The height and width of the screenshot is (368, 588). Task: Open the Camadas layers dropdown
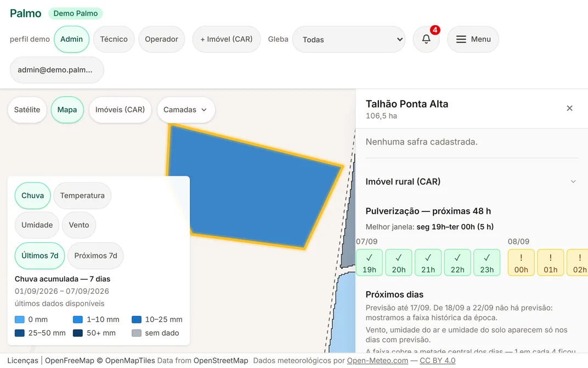coord(185,110)
